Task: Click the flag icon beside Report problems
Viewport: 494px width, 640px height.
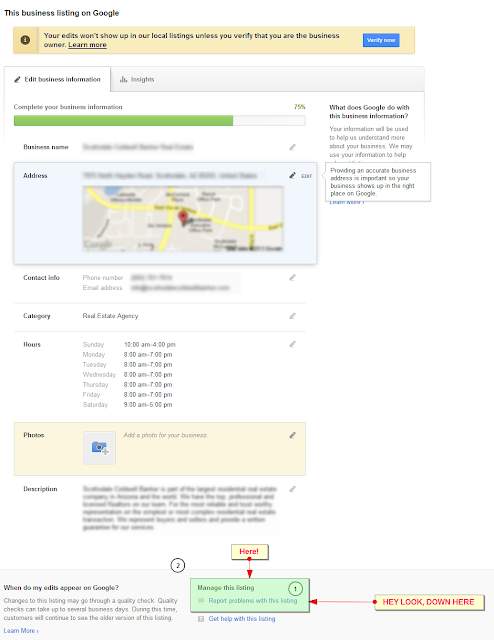Action: (201, 600)
